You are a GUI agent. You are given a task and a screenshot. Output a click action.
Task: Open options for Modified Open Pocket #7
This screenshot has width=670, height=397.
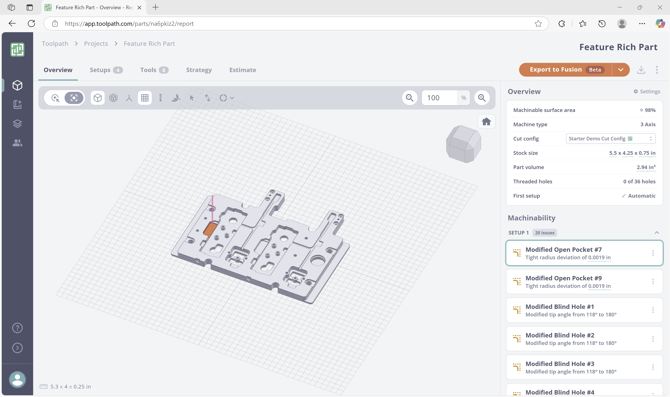coord(653,253)
